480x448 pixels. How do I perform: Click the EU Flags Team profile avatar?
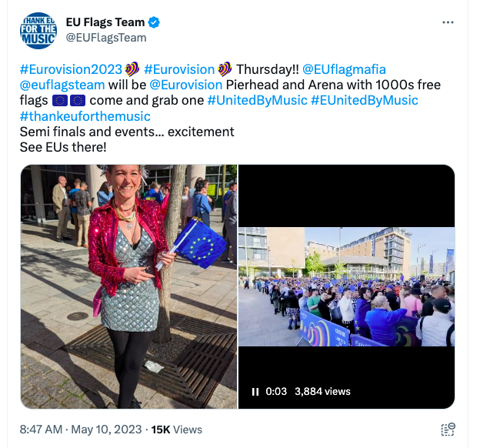38,31
